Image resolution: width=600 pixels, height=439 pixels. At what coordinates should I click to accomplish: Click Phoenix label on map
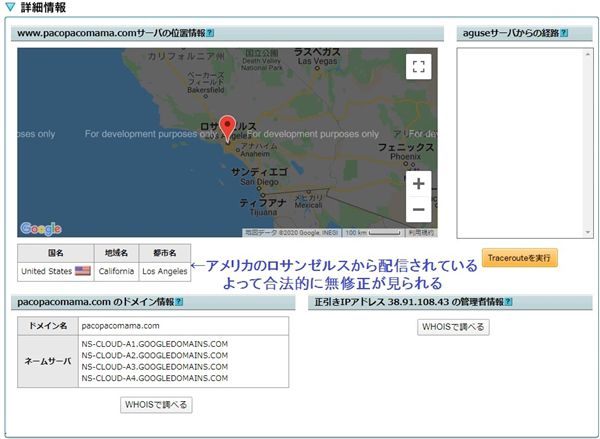click(x=405, y=157)
